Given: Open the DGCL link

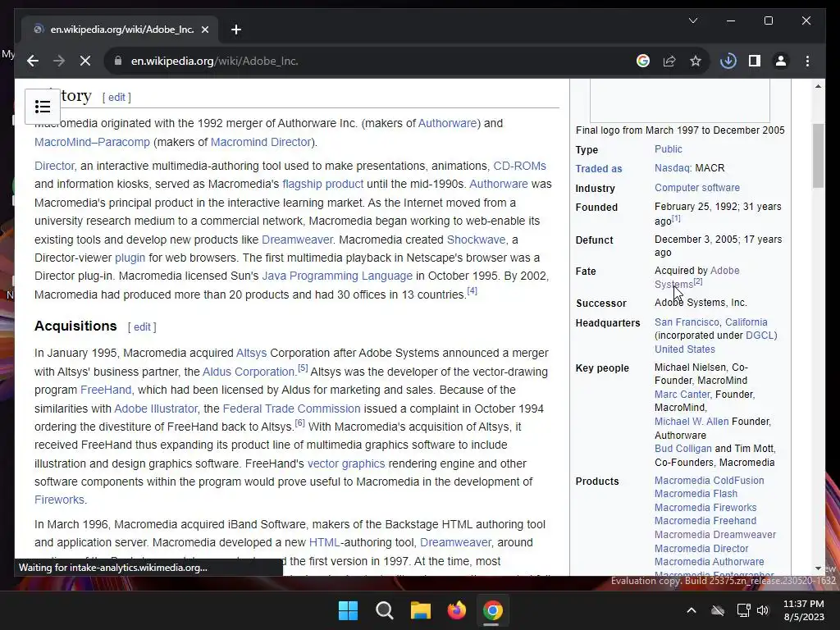Looking at the screenshot, I should pyautogui.click(x=760, y=336).
